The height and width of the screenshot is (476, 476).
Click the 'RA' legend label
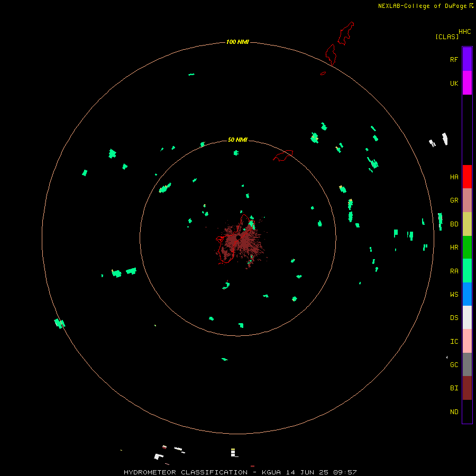pos(454,271)
